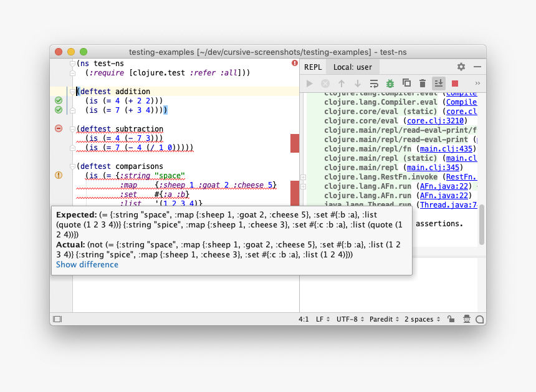Viewport: 536px width, 392px height.
Task: Run the REPL with the play icon
Action: [309, 83]
